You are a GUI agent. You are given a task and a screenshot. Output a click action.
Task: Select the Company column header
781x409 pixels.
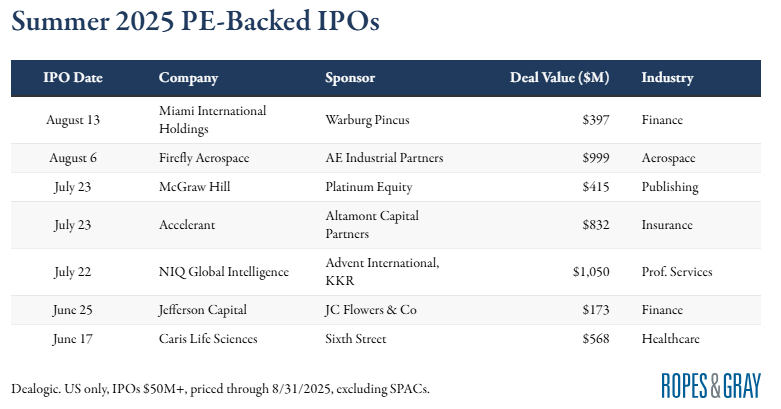pos(188,78)
